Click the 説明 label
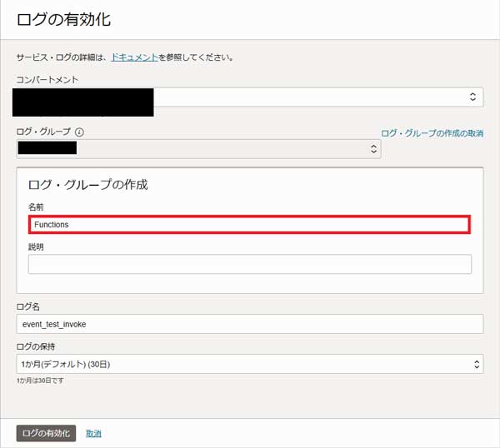 tap(36, 246)
